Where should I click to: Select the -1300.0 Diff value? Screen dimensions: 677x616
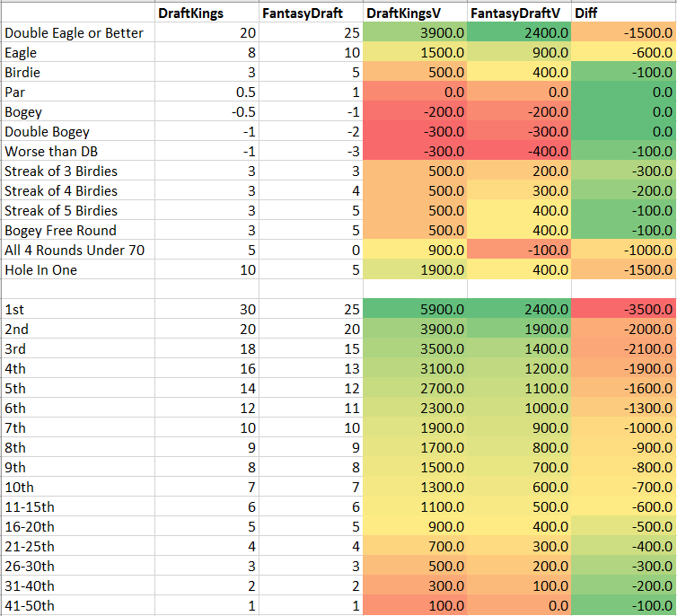click(623, 409)
